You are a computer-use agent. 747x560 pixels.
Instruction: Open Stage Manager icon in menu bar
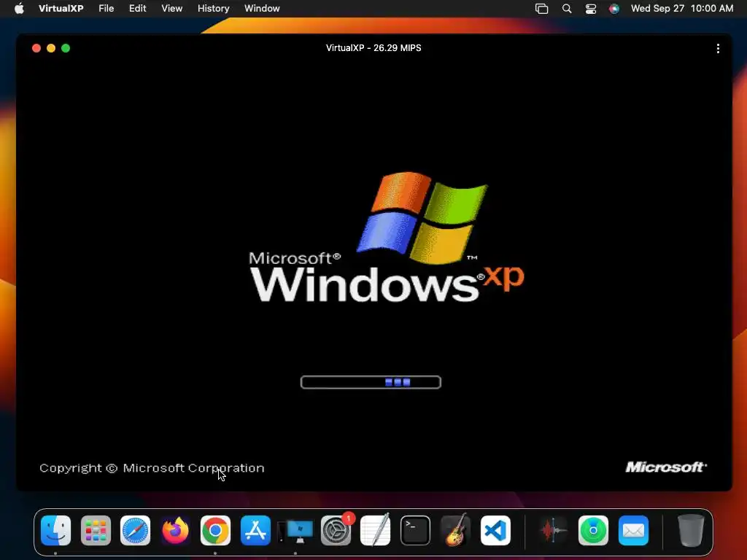click(x=542, y=9)
